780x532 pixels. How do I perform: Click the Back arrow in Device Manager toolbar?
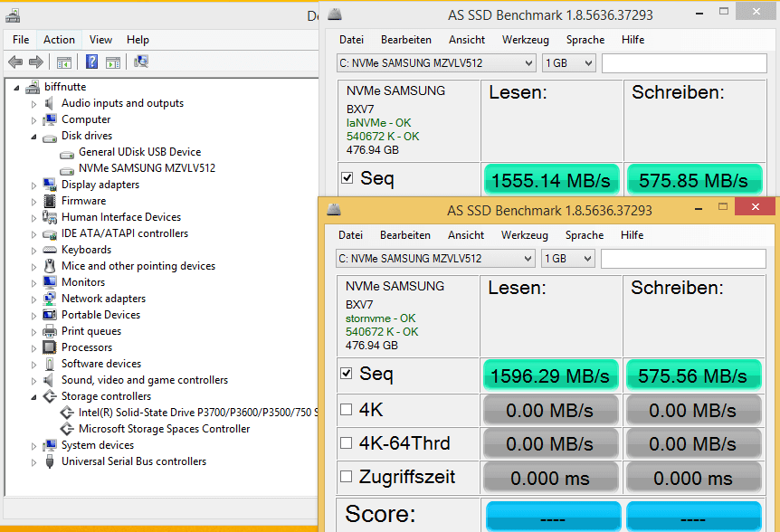coord(15,62)
